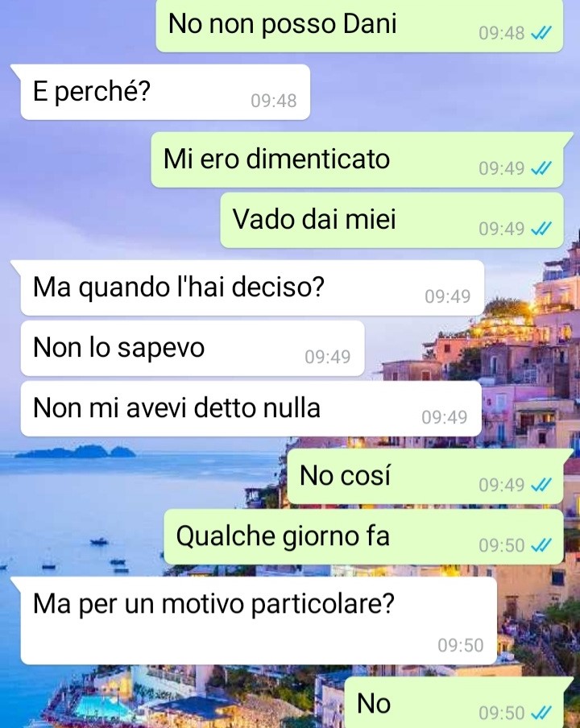Tap the "No cosí" message text
Screen dimensions: 580x728
(345, 476)
